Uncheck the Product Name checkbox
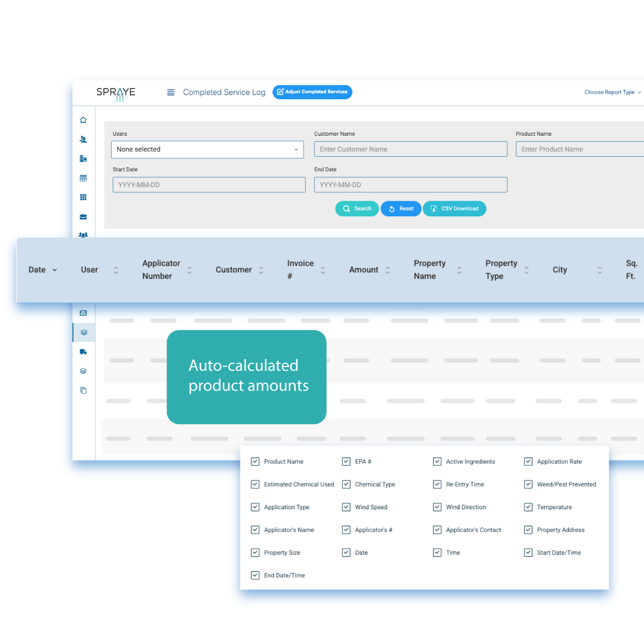The image size is (644, 644). click(255, 462)
